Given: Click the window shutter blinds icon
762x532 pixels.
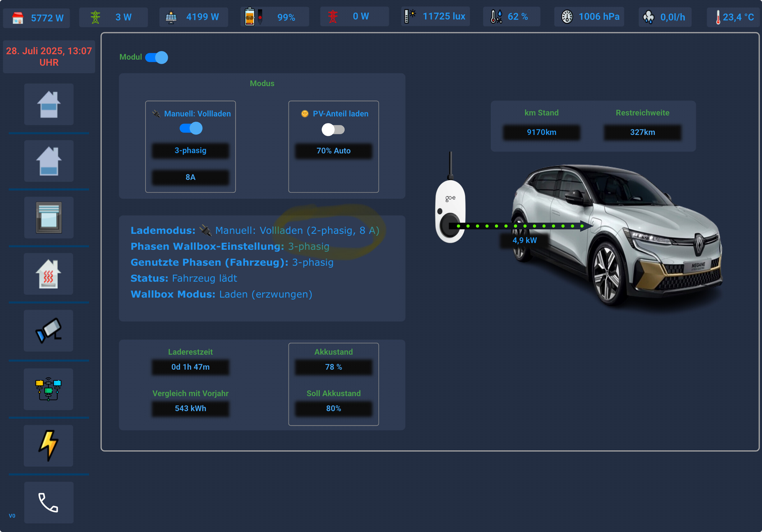Looking at the screenshot, I should click(x=49, y=218).
